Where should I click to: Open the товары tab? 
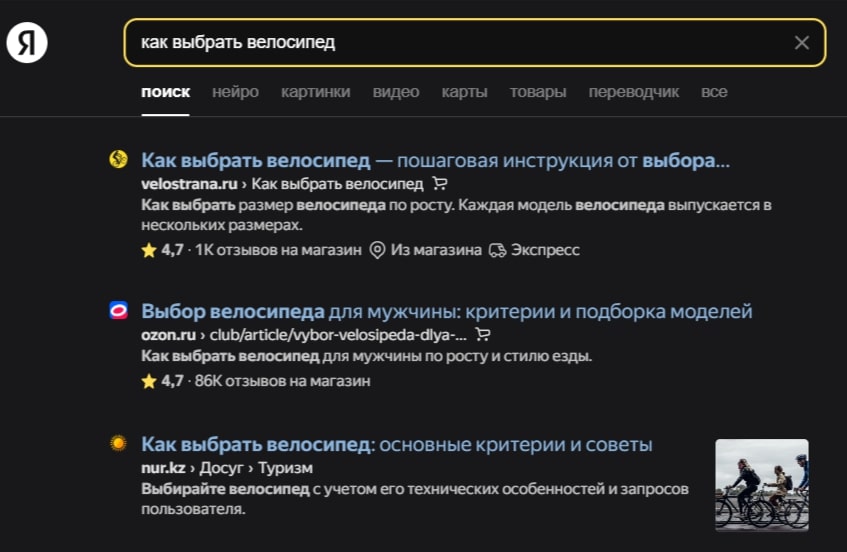tap(537, 92)
